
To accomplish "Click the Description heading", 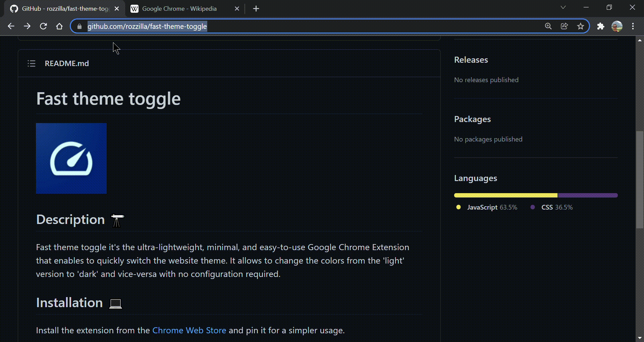I will pyautogui.click(x=70, y=219).
